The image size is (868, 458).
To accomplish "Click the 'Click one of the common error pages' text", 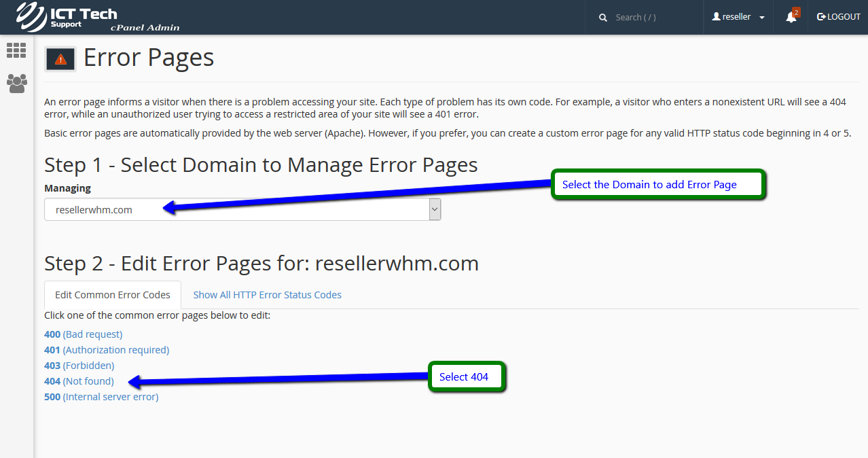I will pos(157,315).
